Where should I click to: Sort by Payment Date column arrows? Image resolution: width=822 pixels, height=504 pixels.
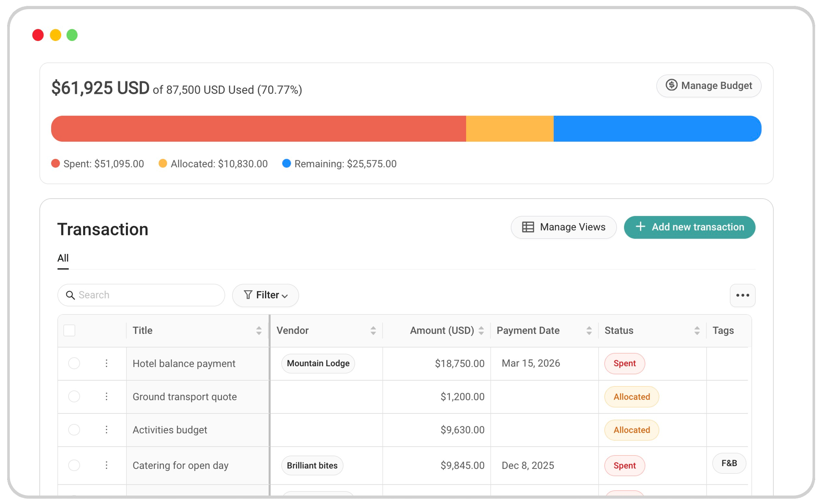tap(589, 331)
